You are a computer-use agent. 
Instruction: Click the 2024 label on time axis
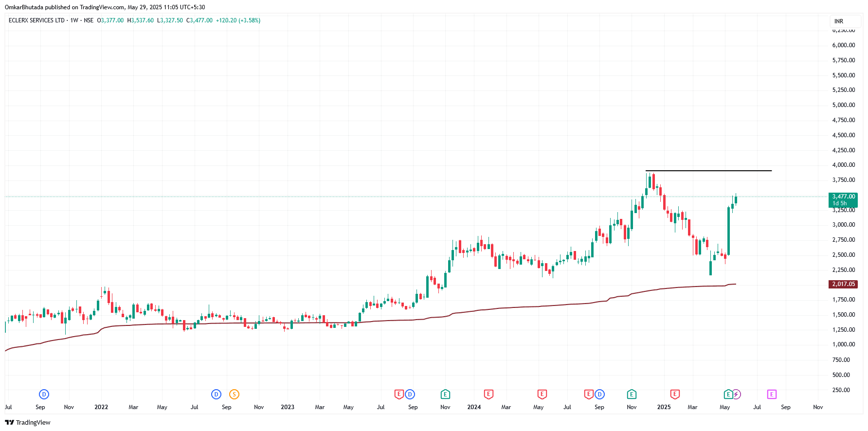pyautogui.click(x=474, y=407)
